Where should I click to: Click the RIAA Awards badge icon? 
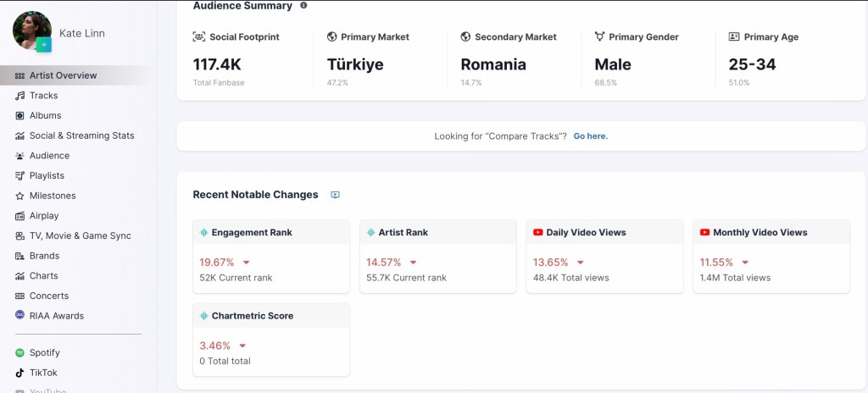click(x=20, y=316)
